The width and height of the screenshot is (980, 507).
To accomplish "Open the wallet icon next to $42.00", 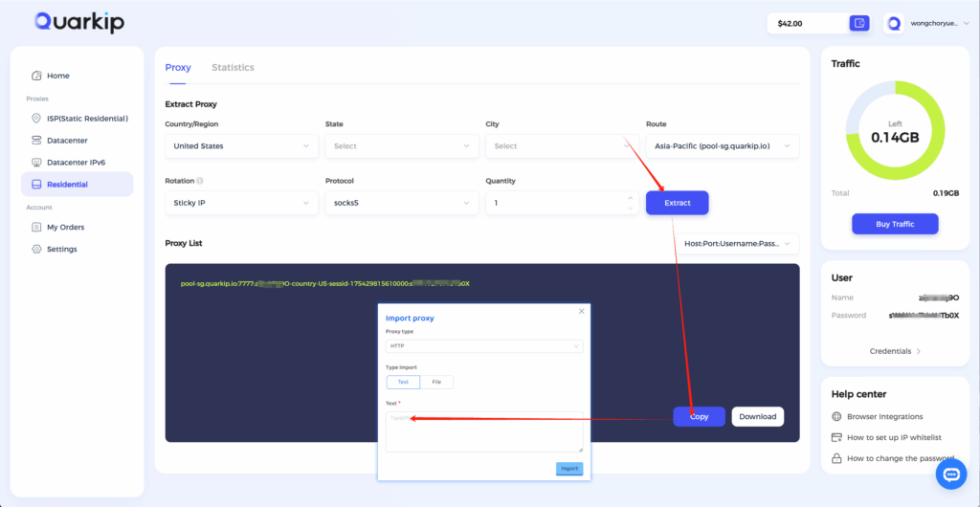I will click(859, 23).
